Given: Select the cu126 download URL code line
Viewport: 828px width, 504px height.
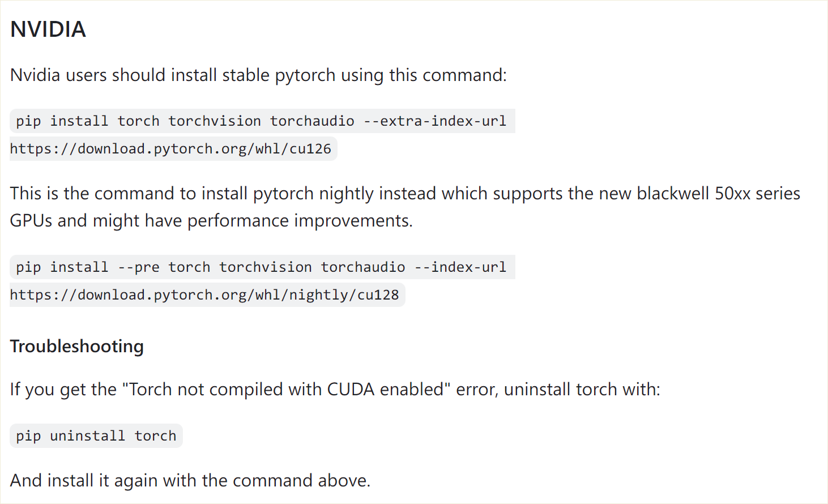Looking at the screenshot, I should 170,149.
